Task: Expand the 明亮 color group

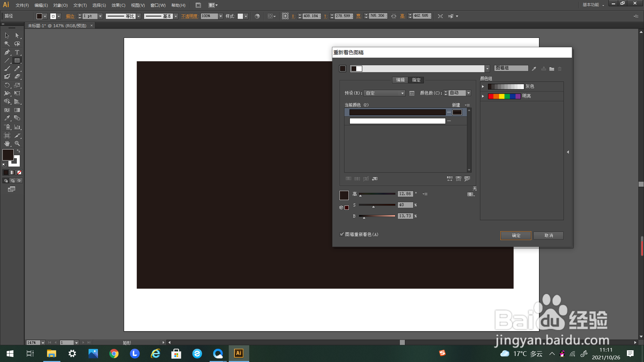Action: click(483, 96)
